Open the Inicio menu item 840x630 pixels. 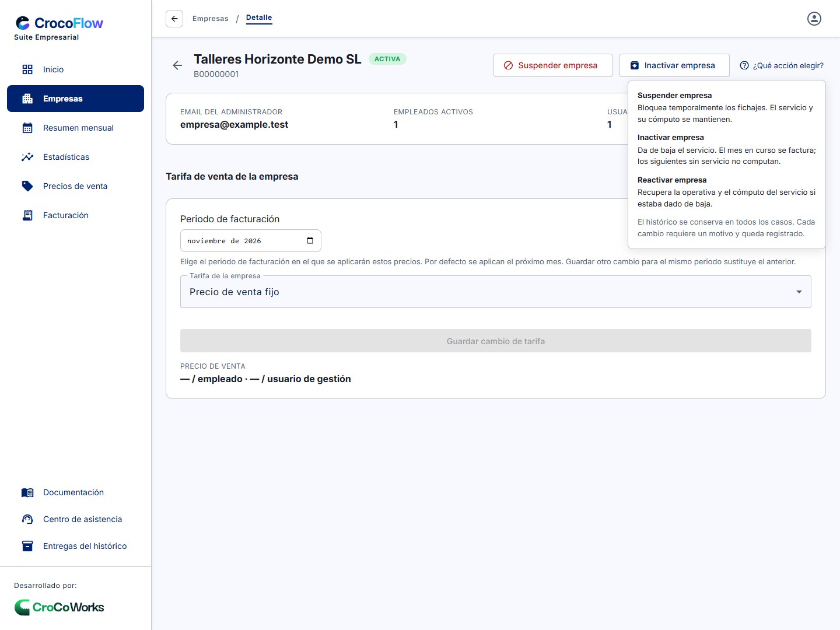pyautogui.click(x=76, y=69)
